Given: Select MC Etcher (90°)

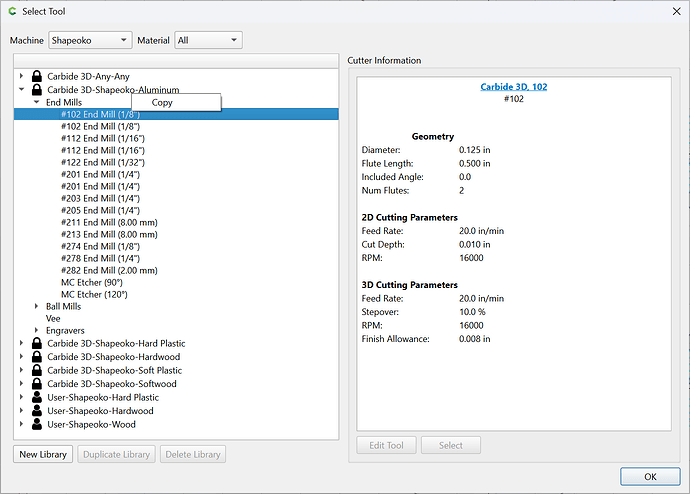Looking at the screenshot, I should click(92, 282).
